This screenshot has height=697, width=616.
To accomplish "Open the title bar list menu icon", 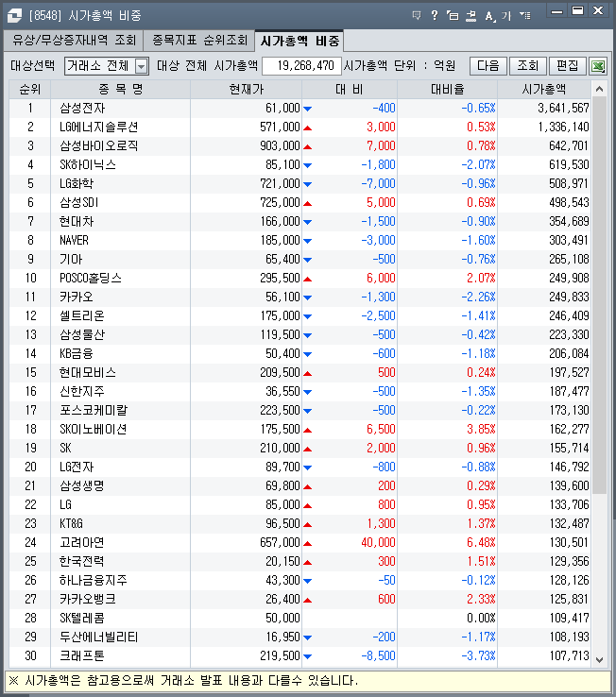I will 524,16.
